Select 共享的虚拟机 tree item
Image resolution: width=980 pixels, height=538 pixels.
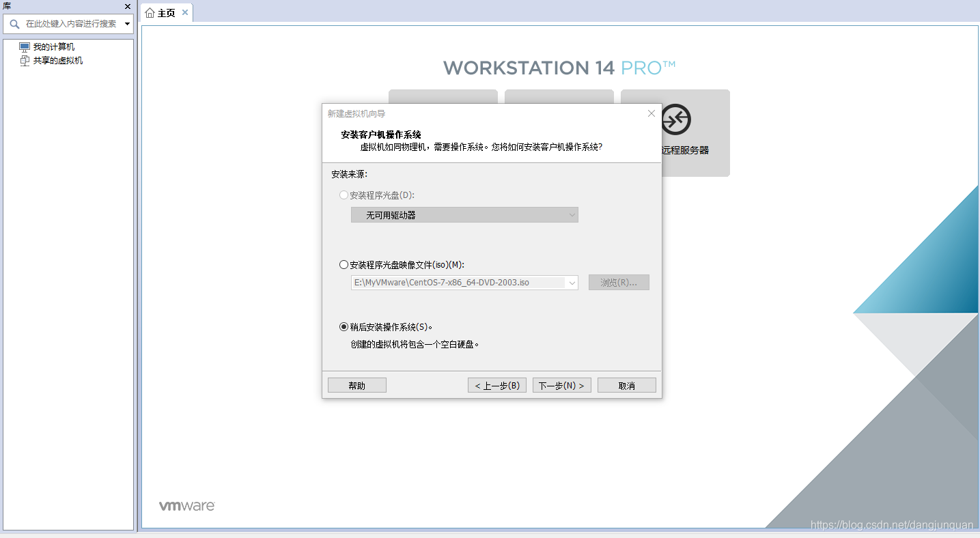pos(58,61)
